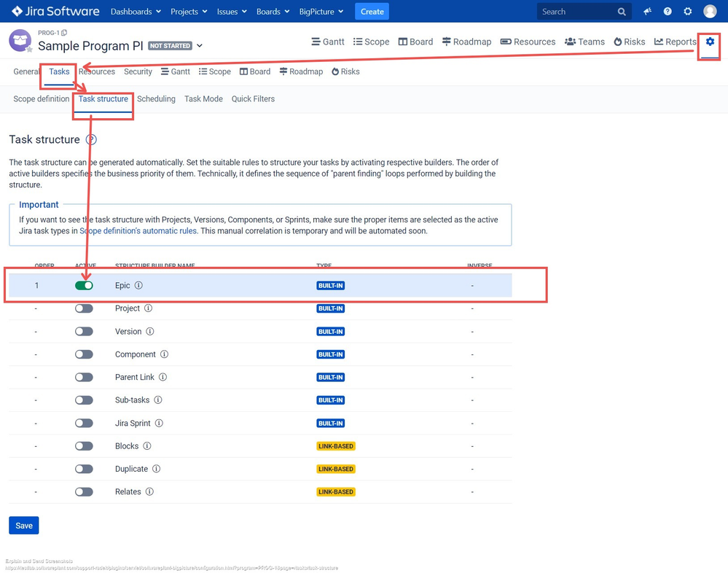The height and width of the screenshot is (576, 728).
Task: Open Roadmap module in top toolbar
Action: point(466,42)
